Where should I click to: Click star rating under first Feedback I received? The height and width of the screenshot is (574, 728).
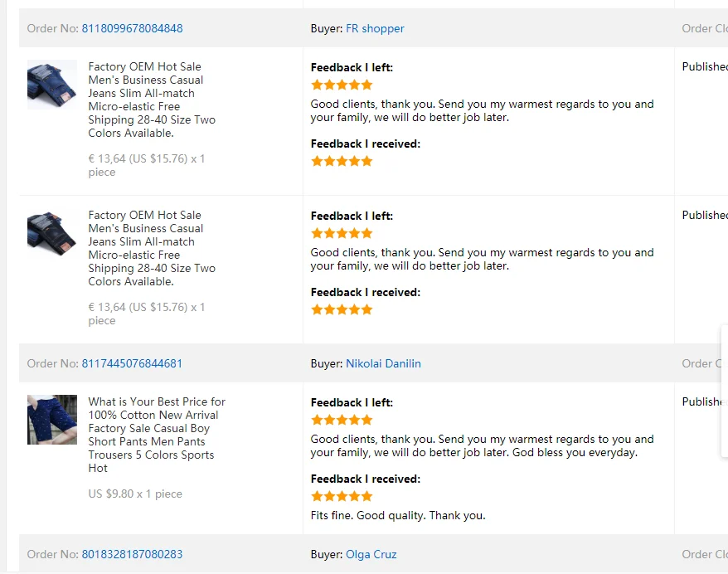342,161
